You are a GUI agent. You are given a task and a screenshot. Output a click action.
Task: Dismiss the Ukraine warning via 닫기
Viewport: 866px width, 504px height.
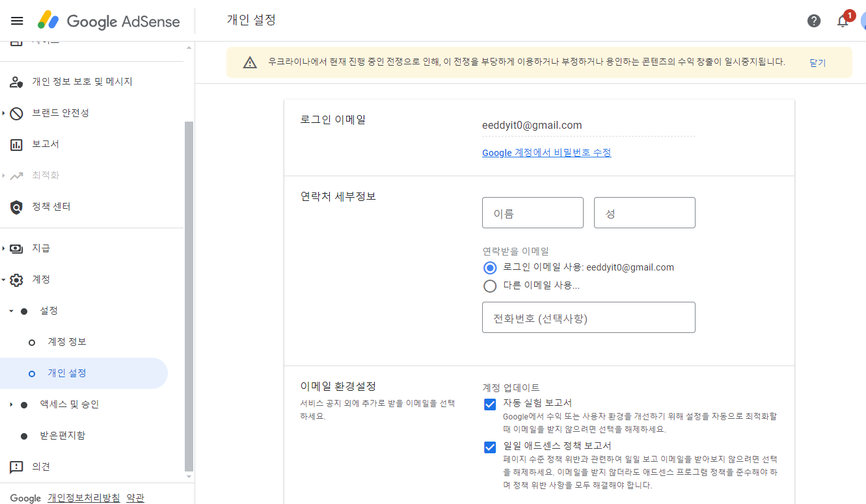coord(817,62)
